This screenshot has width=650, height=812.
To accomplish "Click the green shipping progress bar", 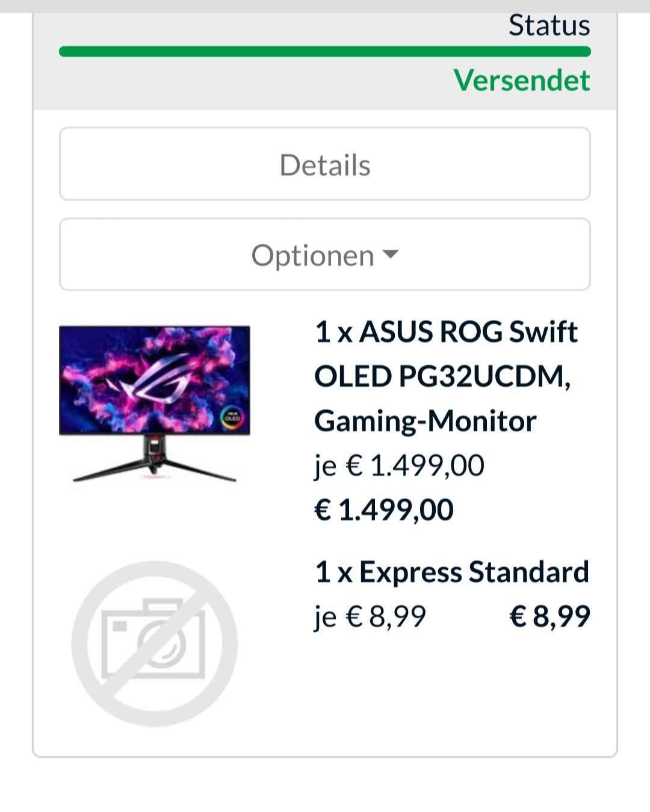I will point(325,51).
